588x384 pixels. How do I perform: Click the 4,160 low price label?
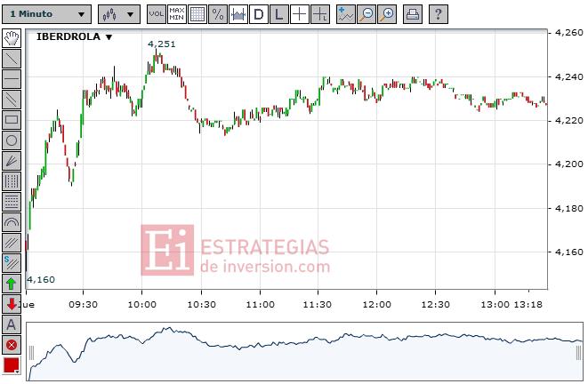41,279
